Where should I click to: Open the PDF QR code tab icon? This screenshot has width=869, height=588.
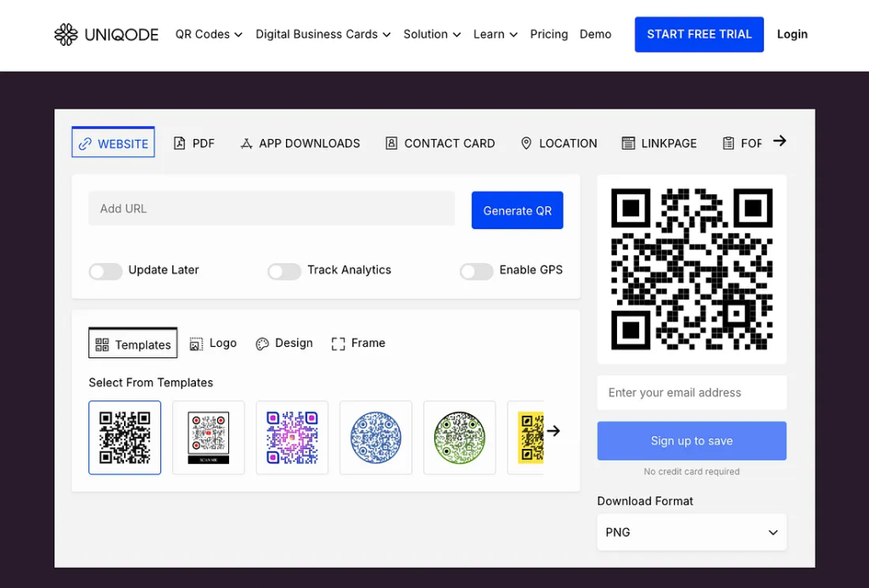[180, 143]
